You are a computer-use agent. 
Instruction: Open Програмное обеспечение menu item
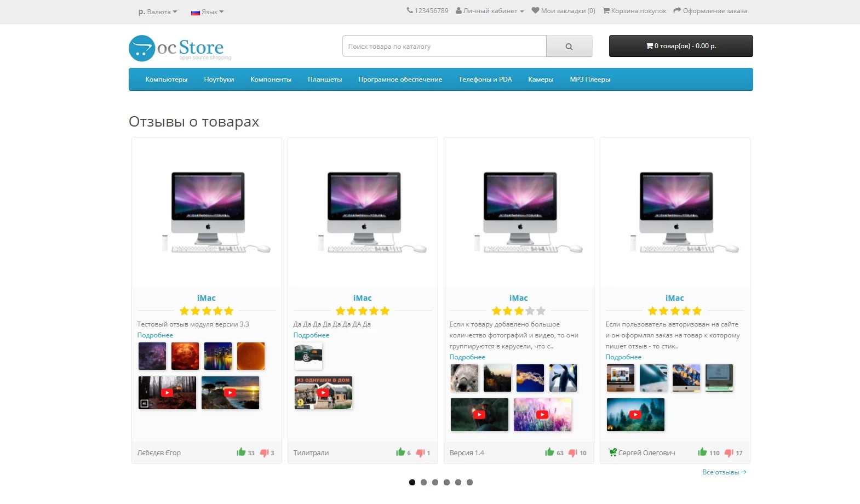pos(400,79)
